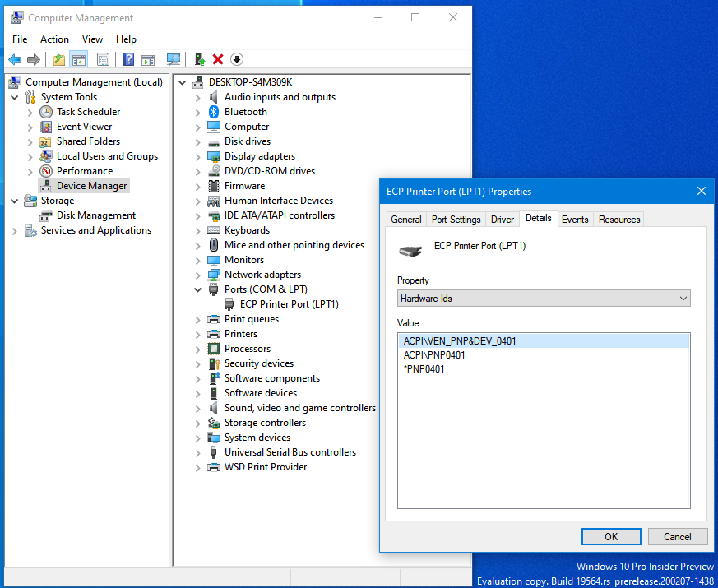Image resolution: width=718 pixels, height=588 pixels.
Task: Collapse the Ports (COM & LPT) node
Action: point(198,289)
